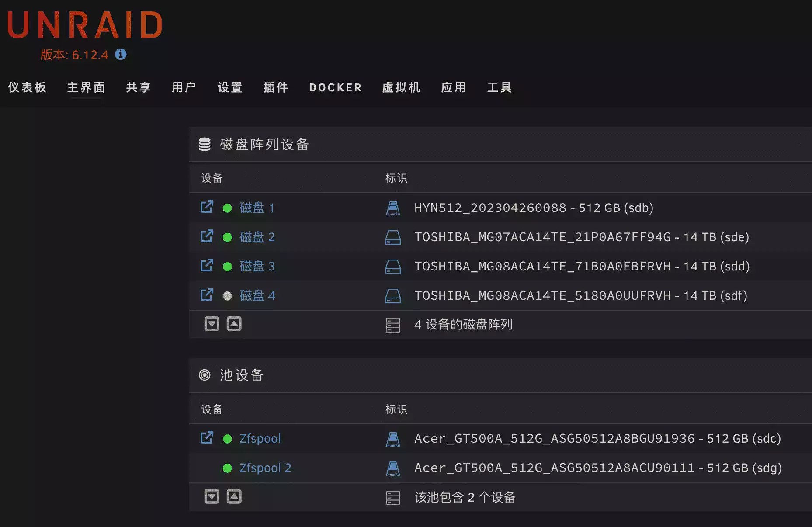Image resolution: width=812 pixels, height=527 pixels.
Task: Open the 磁盘 4 device link
Action: (257, 295)
